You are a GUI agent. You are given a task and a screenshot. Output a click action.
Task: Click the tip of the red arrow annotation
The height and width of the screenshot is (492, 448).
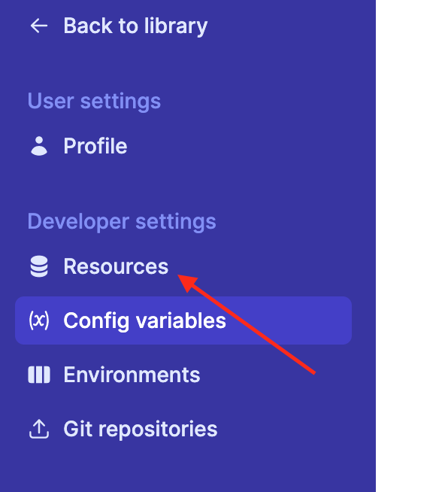pos(179,275)
